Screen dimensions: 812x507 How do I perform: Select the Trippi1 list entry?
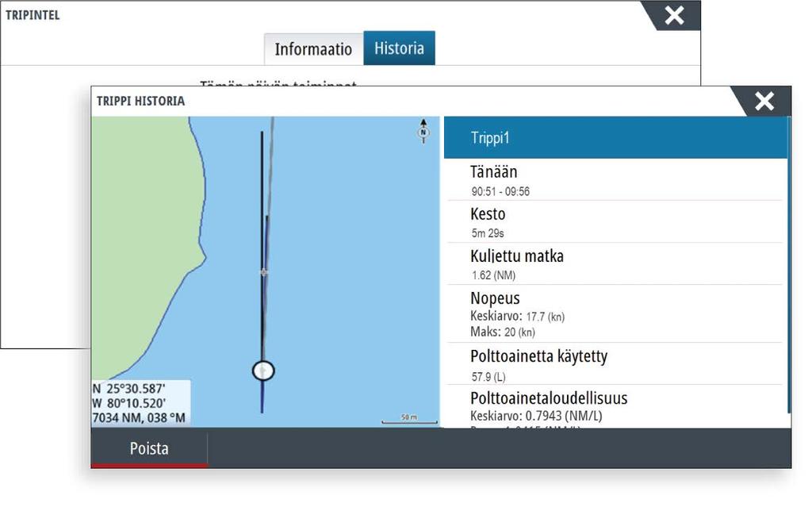[x=615, y=138]
